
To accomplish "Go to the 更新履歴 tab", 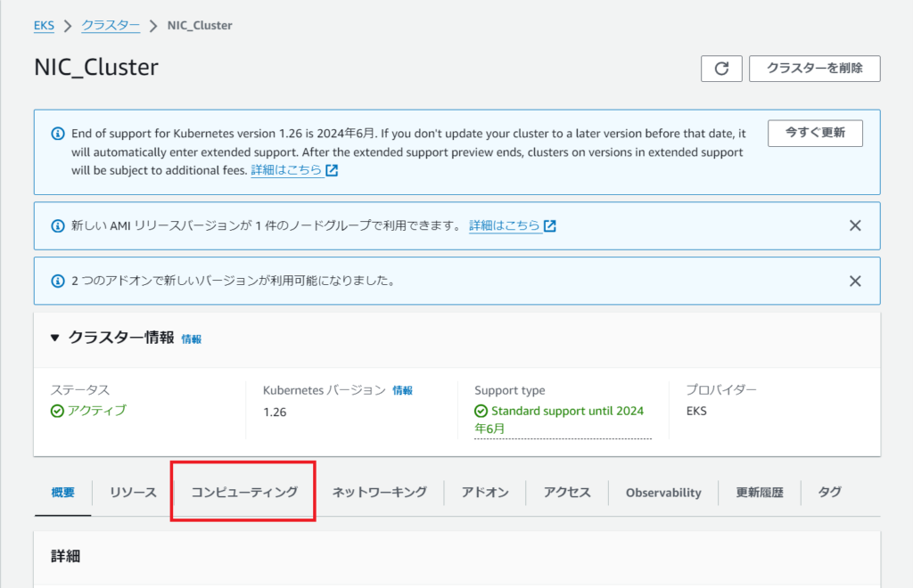I will coord(760,492).
